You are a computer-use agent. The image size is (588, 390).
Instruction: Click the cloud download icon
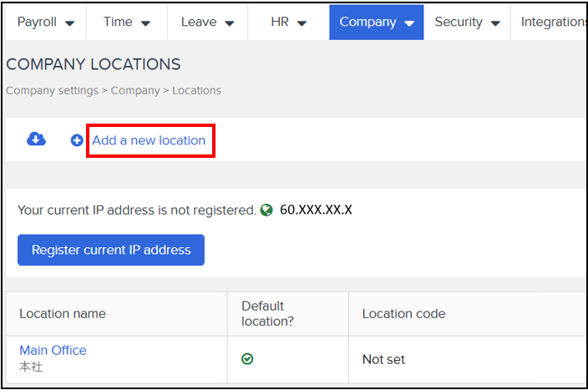pyautogui.click(x=36, y=139)
